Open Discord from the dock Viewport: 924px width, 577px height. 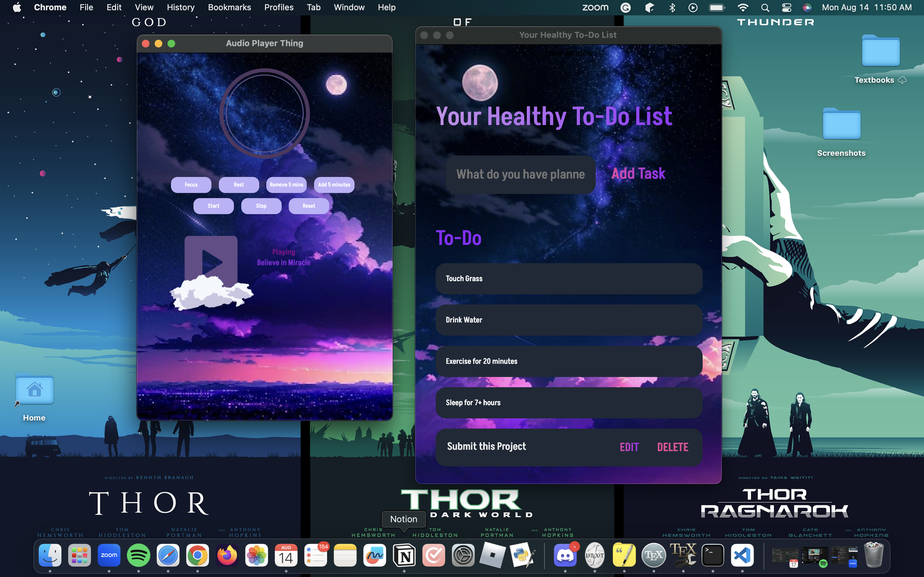(x=565, y=555)
